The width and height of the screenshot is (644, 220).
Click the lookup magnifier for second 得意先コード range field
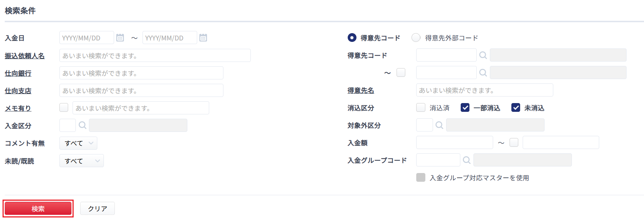[x=483, y=72]
